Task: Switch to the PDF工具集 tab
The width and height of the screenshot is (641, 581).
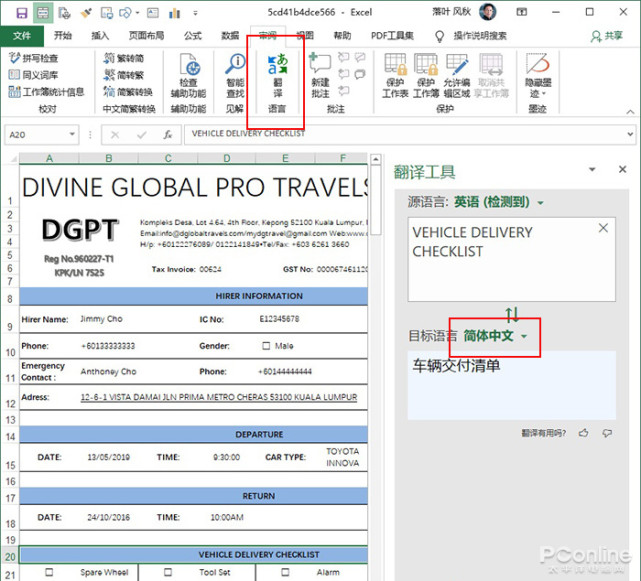Action: click(x=392, y=36)
